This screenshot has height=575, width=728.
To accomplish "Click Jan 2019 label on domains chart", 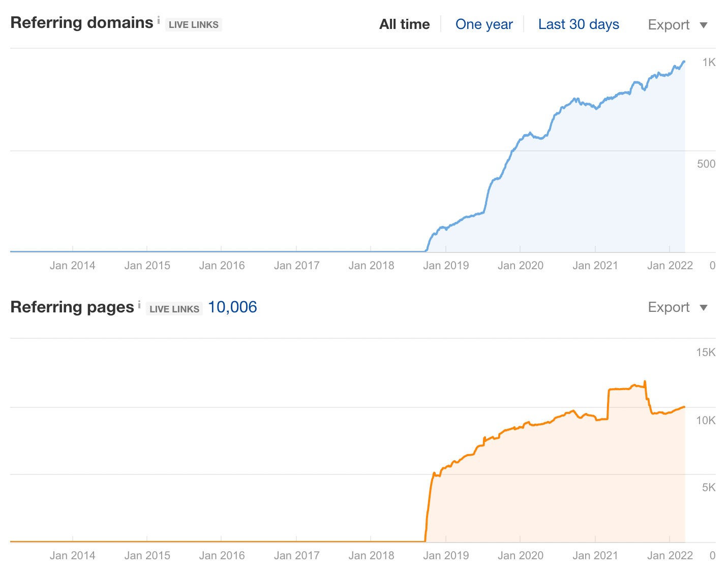I will (446, 265).
